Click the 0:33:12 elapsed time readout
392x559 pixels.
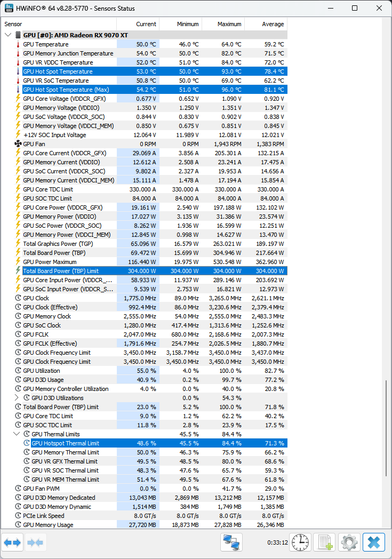[278, 542]
